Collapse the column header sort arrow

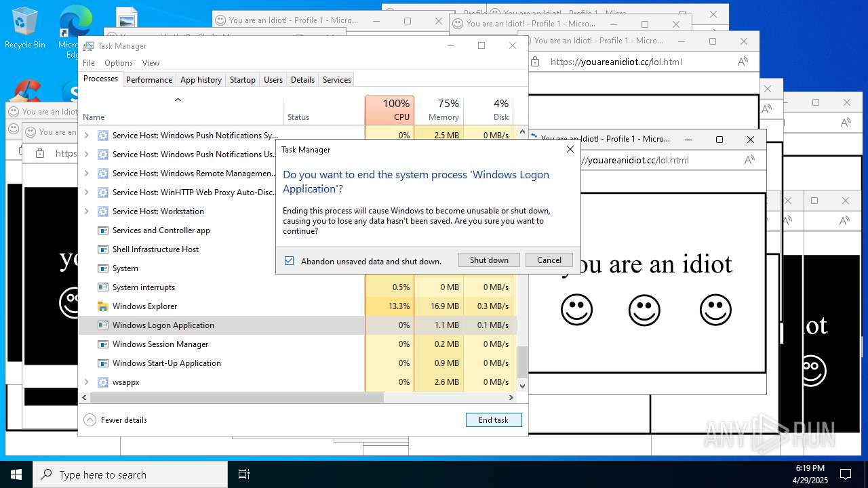(x=178, y=100)
